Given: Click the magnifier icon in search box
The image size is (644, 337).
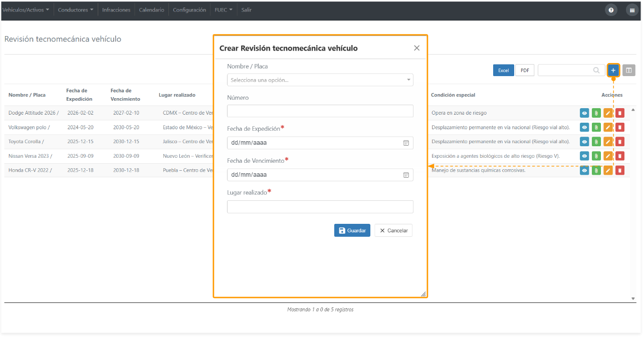Looking at the screenshot, I should (596, 71).
